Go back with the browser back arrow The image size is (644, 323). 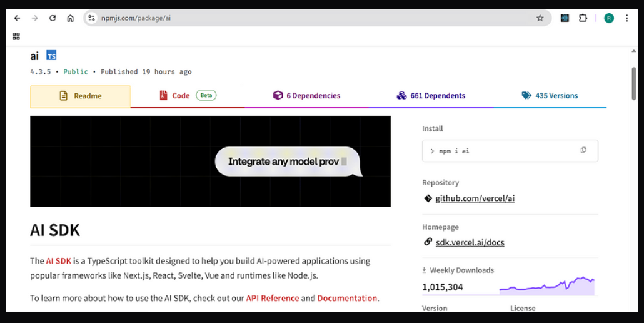coord(17,18)
